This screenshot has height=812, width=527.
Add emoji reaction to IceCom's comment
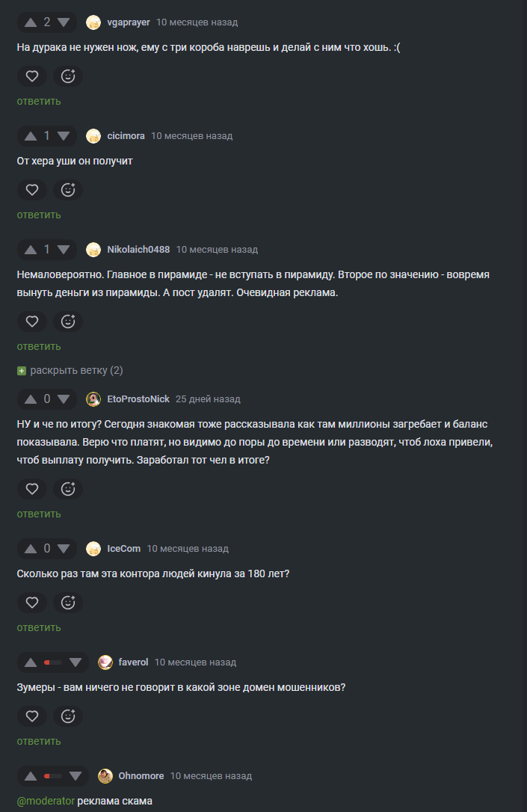point(68,603)
